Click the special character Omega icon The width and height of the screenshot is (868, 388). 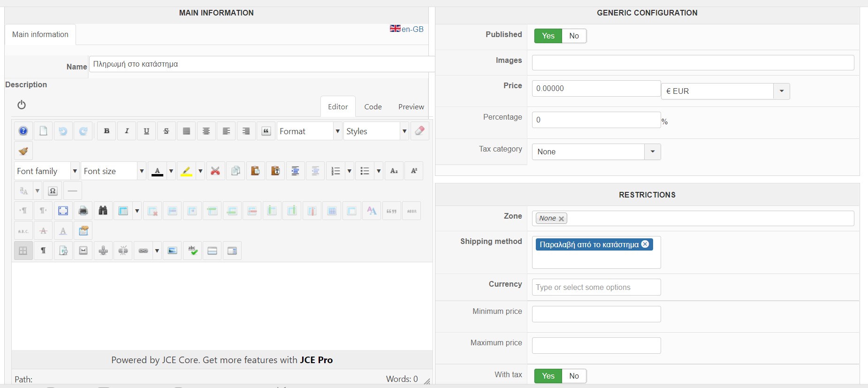(53, 191)
